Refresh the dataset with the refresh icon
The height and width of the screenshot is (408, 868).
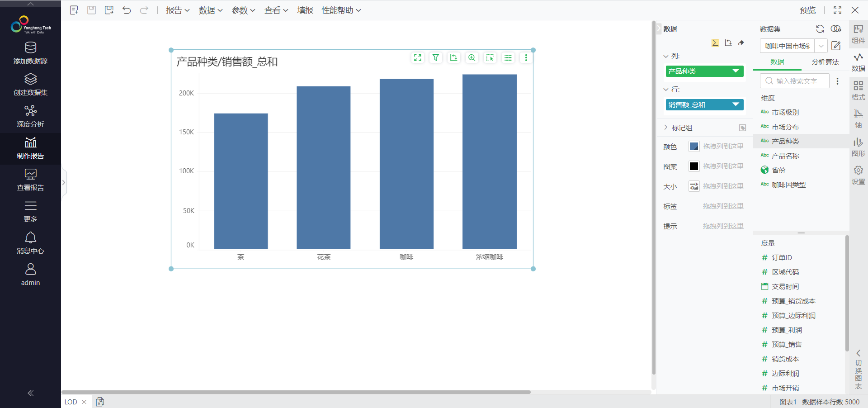pos(820,29)
